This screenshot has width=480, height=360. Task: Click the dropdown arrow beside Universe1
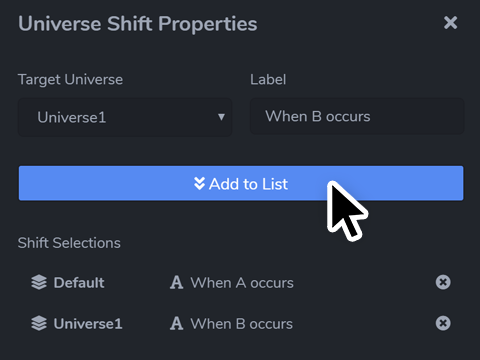coord(221,117)
